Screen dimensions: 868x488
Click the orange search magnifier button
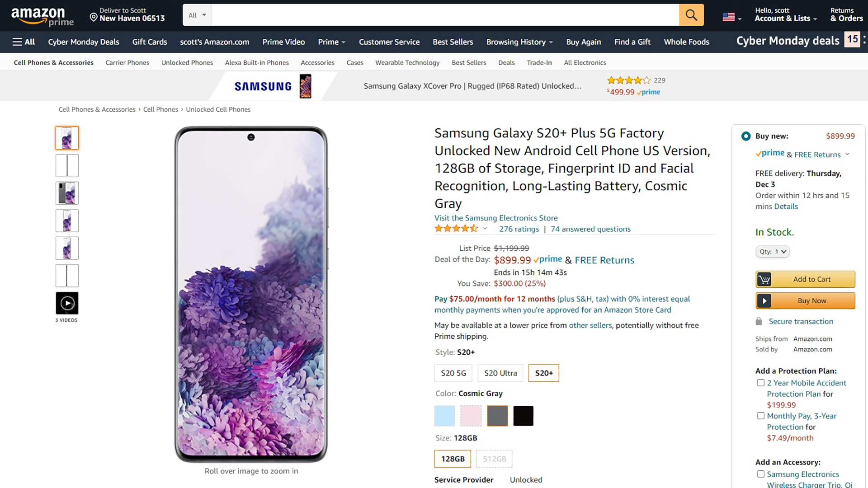tap(691, 15)
